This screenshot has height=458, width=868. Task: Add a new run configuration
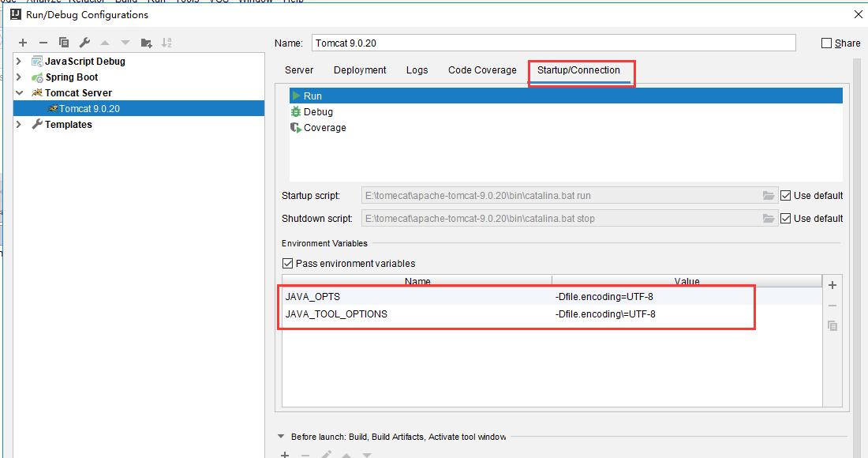pyautogui.click(x=23, y=43)
